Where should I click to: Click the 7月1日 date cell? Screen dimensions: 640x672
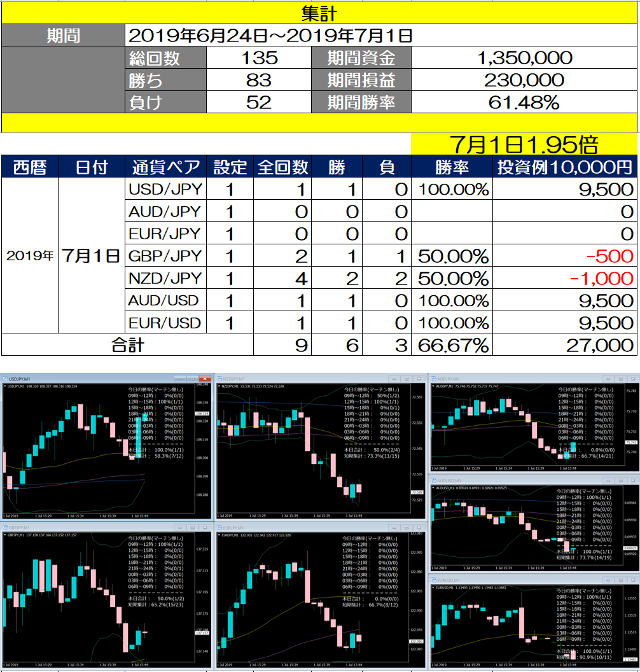click(91, 255)
